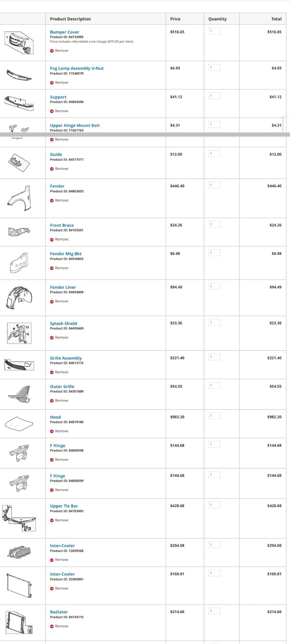The height and width of the screenshot is (644, 290).
Task: Open the Bumper Cover product link
Action: click(x=64, y=32)
